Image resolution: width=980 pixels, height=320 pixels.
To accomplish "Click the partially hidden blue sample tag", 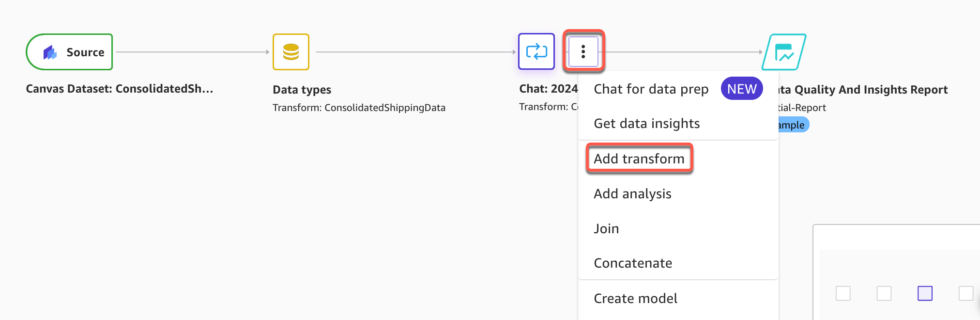I will 792,125.
